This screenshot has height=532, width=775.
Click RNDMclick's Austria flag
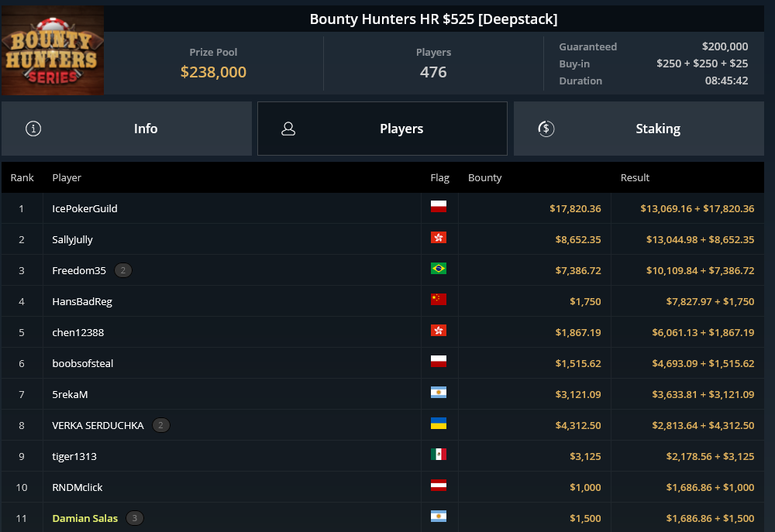[x=439, y=485]
